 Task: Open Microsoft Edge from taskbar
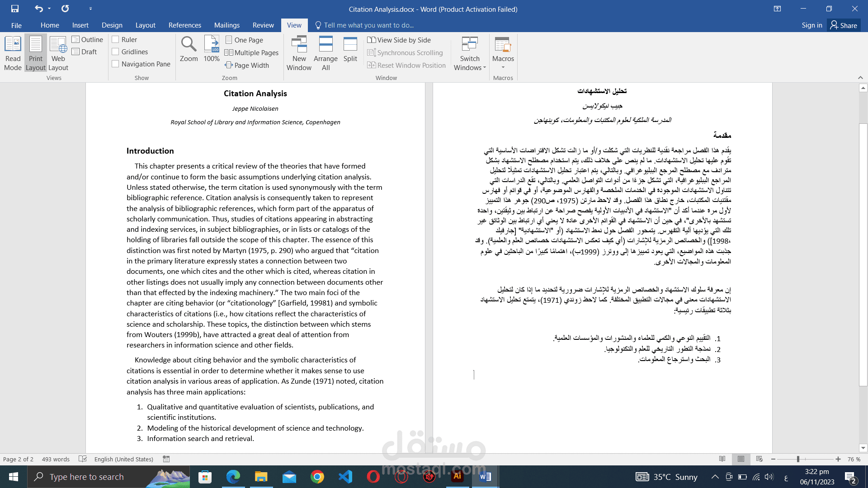(233, 477)
